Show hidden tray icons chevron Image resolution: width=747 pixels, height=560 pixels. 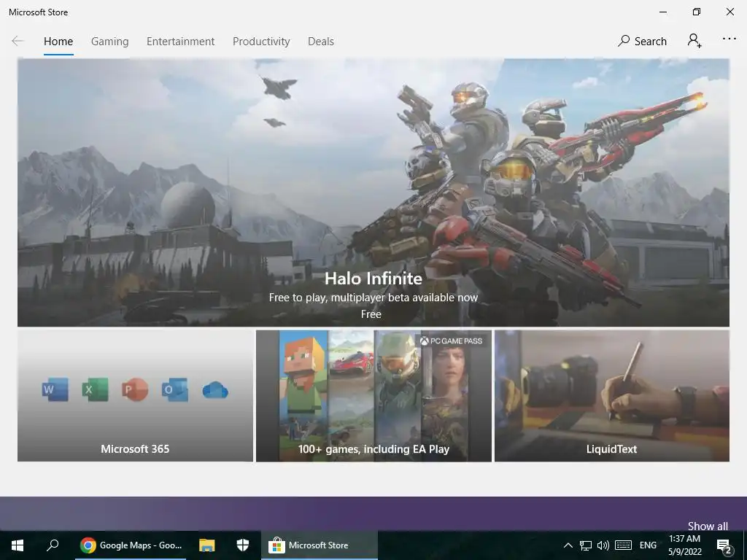(x=568, y=545)
